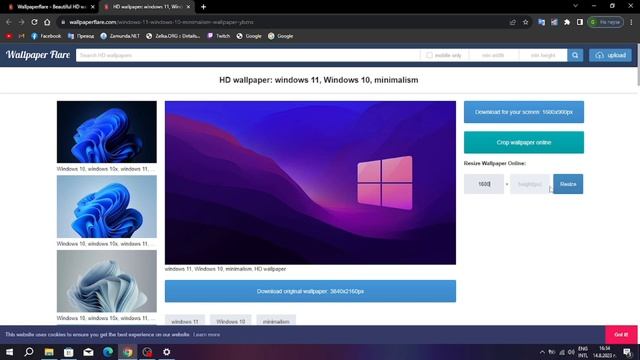The height and width of the screenshot is (360, 640).
Task: Open File Explorer from the taskbar
Action: 49,352
